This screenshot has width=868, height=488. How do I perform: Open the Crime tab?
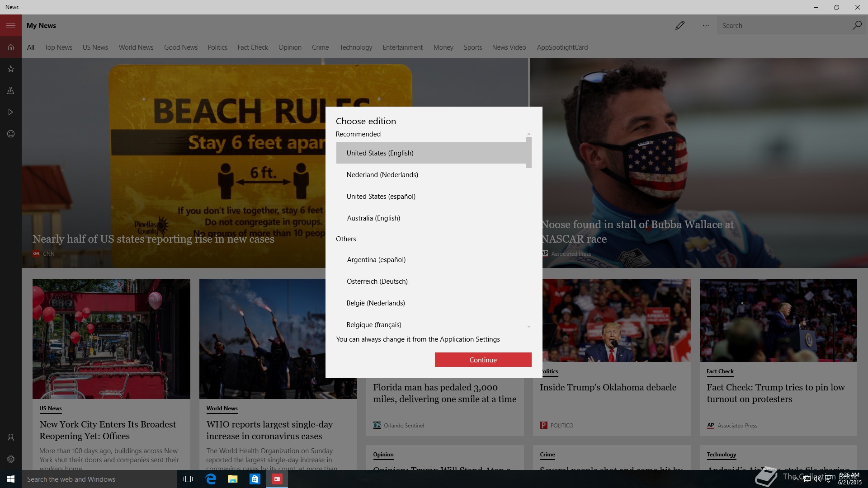click(x=321, y=47)
